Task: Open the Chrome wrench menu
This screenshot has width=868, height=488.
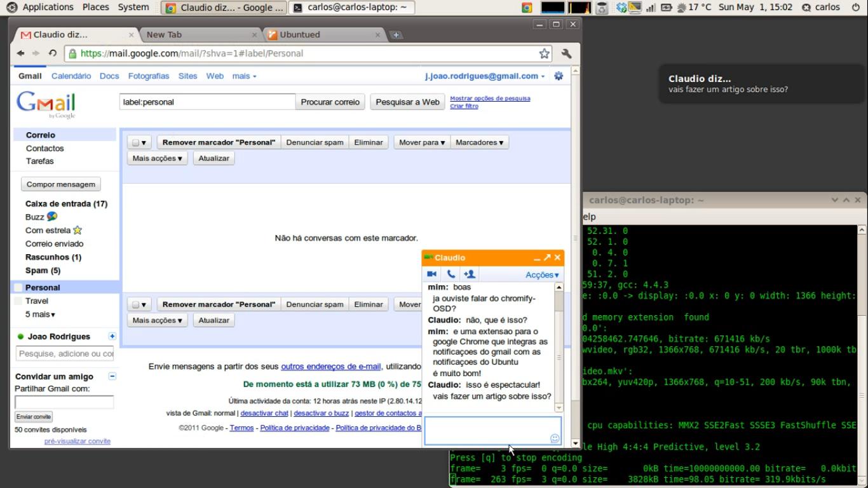Action: tap(566, 53)
